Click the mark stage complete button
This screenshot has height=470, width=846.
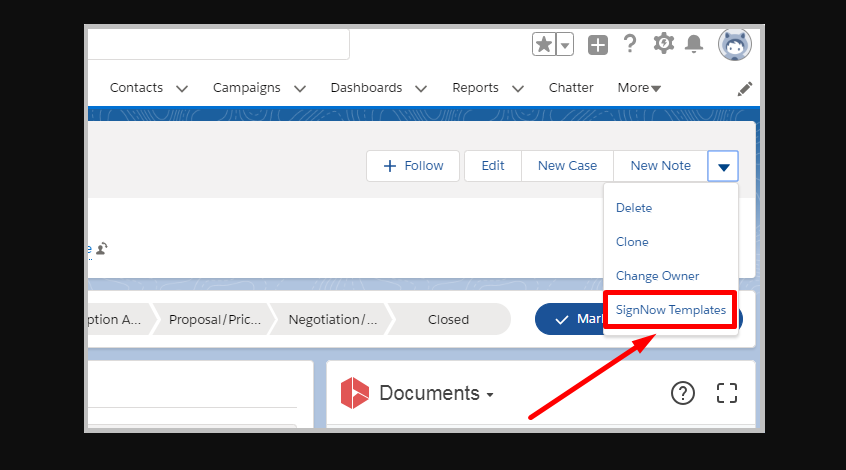click(570, 319)
